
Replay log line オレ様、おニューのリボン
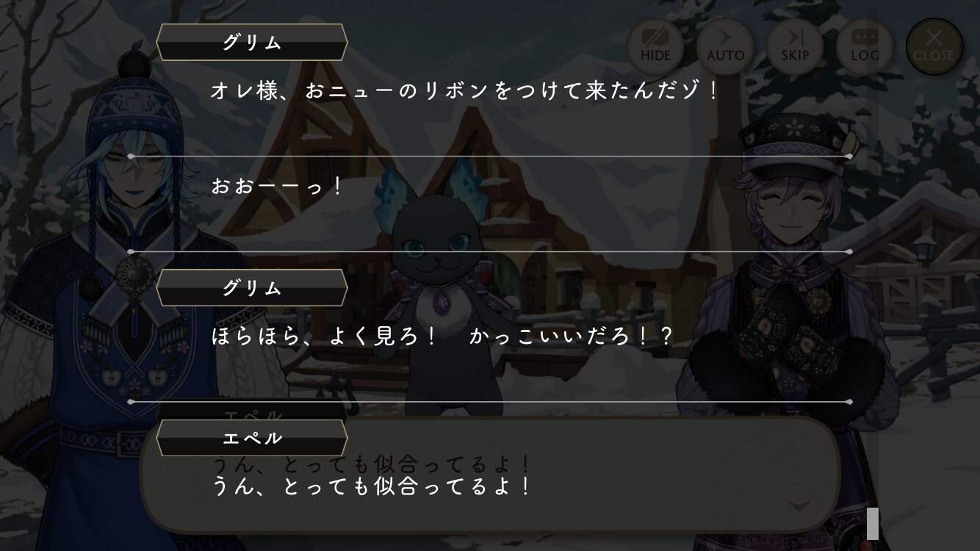464,92
